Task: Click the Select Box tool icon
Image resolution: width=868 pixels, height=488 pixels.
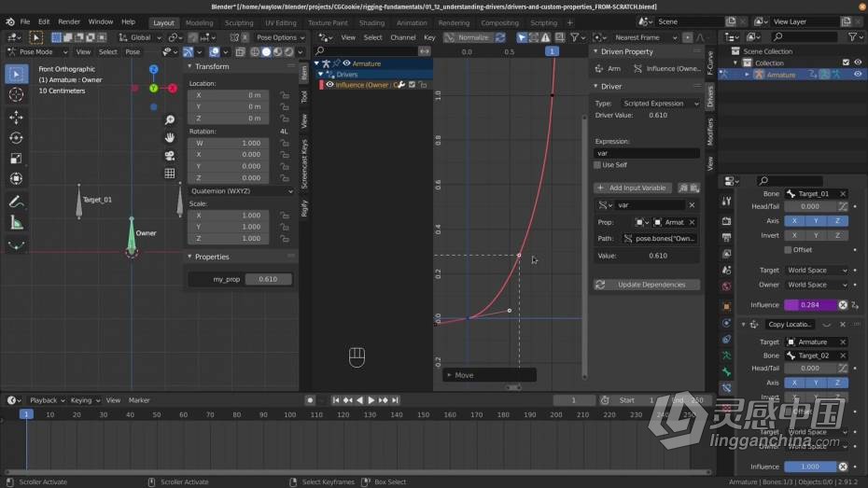Action: pos(16,74)
